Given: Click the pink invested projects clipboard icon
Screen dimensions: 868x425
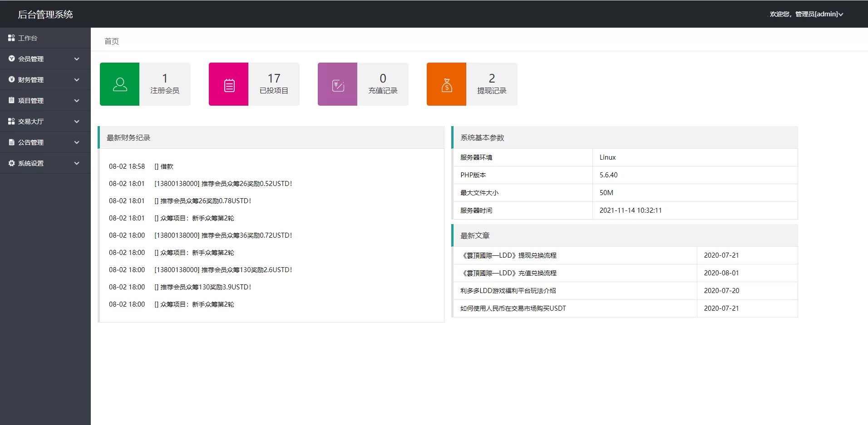Looking at the screenshot, I should [x=228, y=84].
